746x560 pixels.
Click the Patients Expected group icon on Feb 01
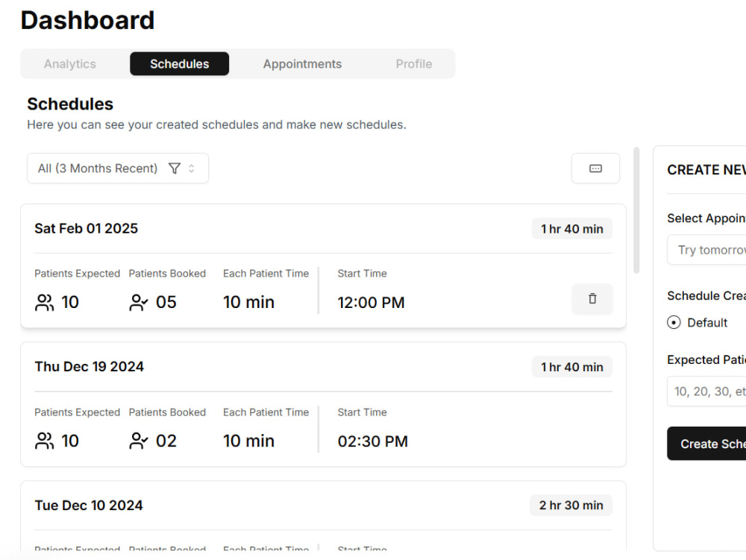[x=45, y=302]
